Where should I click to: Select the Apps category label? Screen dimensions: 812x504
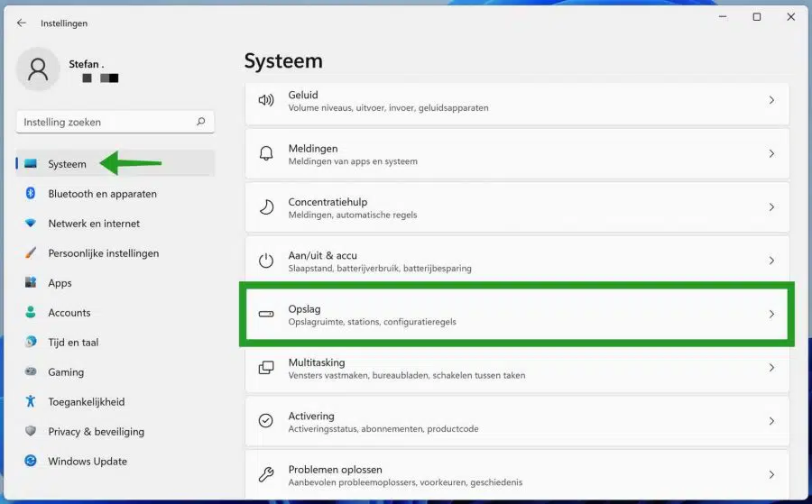pos(60,283)
